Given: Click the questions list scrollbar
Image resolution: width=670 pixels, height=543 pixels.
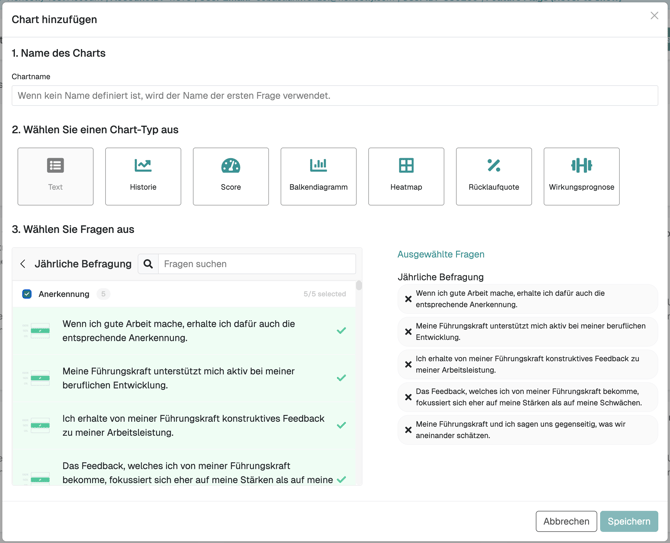Looking at the screenshot, I should pyautogui.click(x=359, y=287).
